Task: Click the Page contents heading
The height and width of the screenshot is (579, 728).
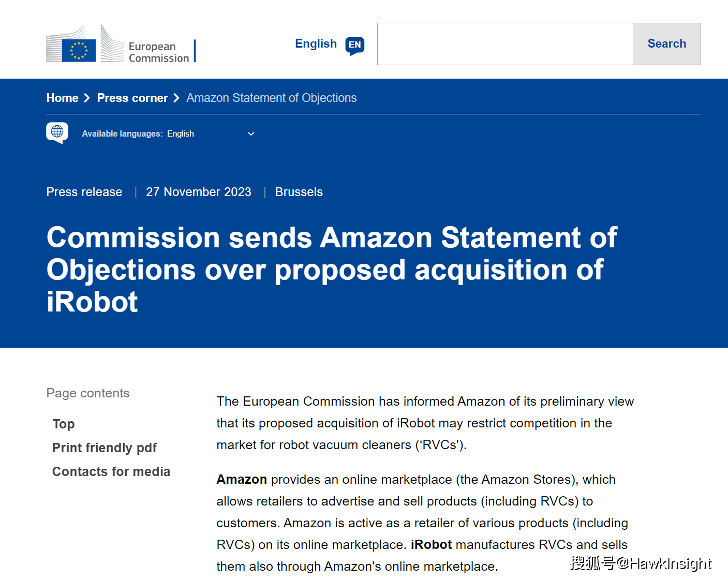Action: click(x=88, y=393)
